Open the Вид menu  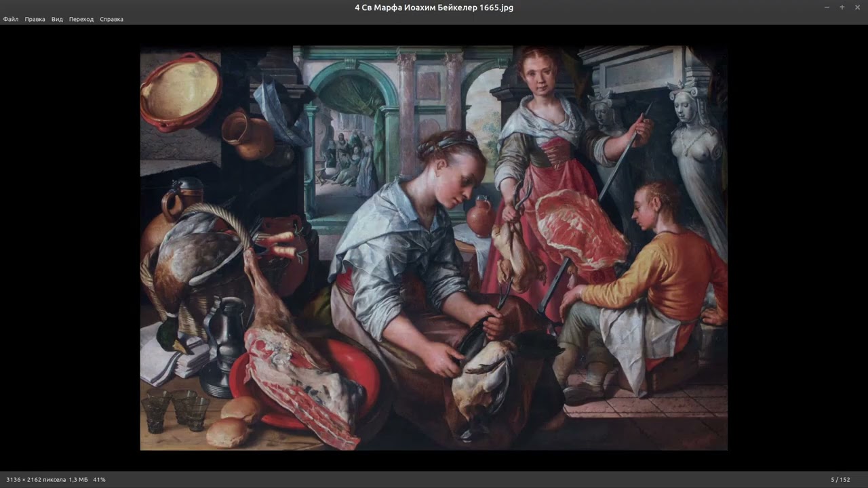pos(57,19)
